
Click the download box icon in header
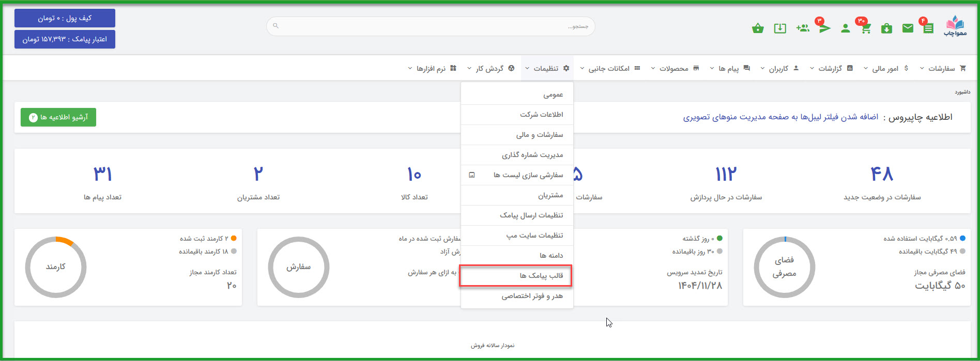tap(780, 28)
